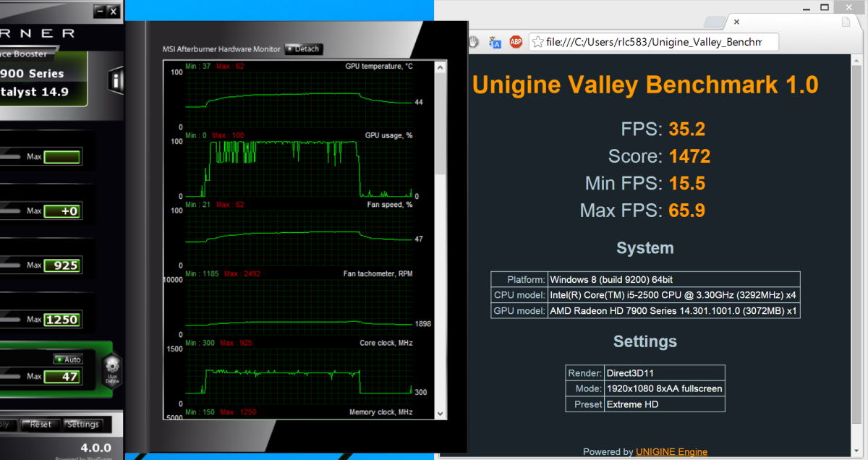Open the Google Translate extension icon
Screen dimensions: 868x460
tap(495, 42)
